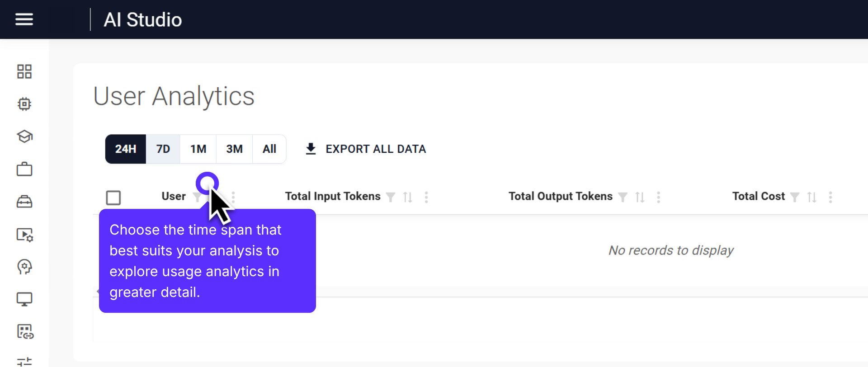Click the head with gear sidebar icon

24,267
